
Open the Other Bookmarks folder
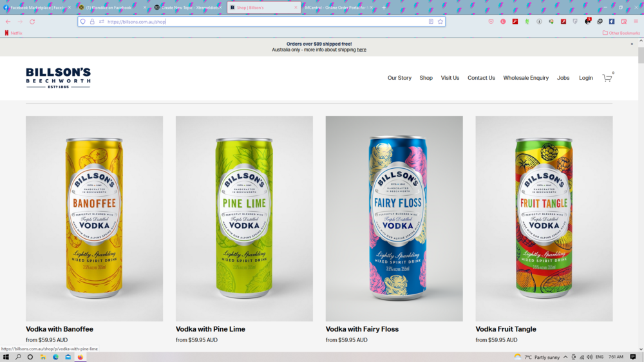point(621,33)
